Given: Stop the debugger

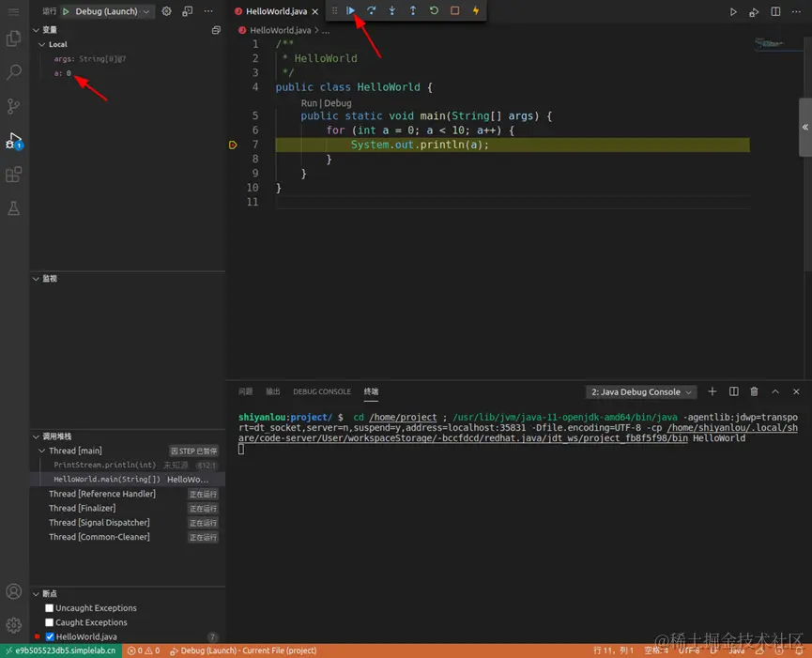Looking at the screenshot, I should (454, 11).
